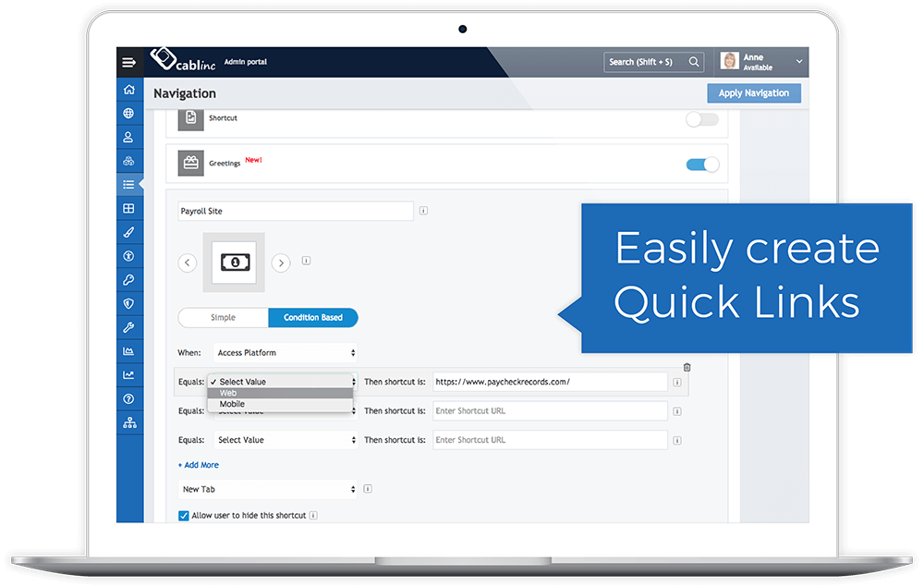Image resolution: width=924 pixels, height=587 pixels.
Task: Uncheck 'Allow user to hide this shortcut'
Action: pos(182,516)
